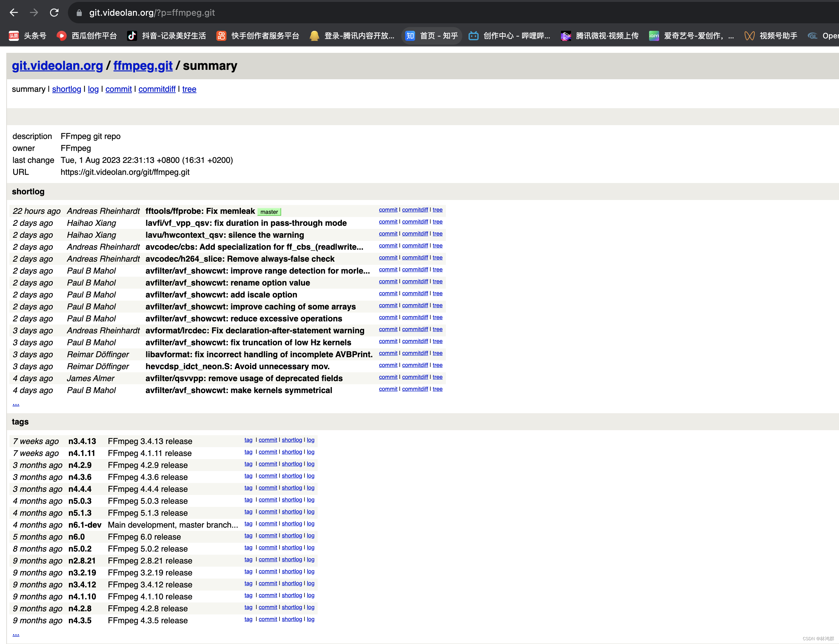The image size is (839, 644).
Task: Click the tag link for FFmpeg 6.0 release
Action: [248, 536]
